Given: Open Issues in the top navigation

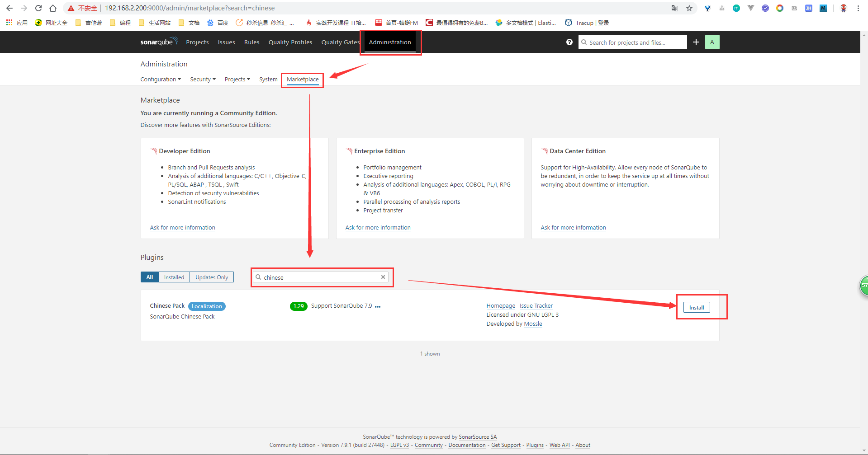Looking at the screenshot, I should (x=226, y=42).
